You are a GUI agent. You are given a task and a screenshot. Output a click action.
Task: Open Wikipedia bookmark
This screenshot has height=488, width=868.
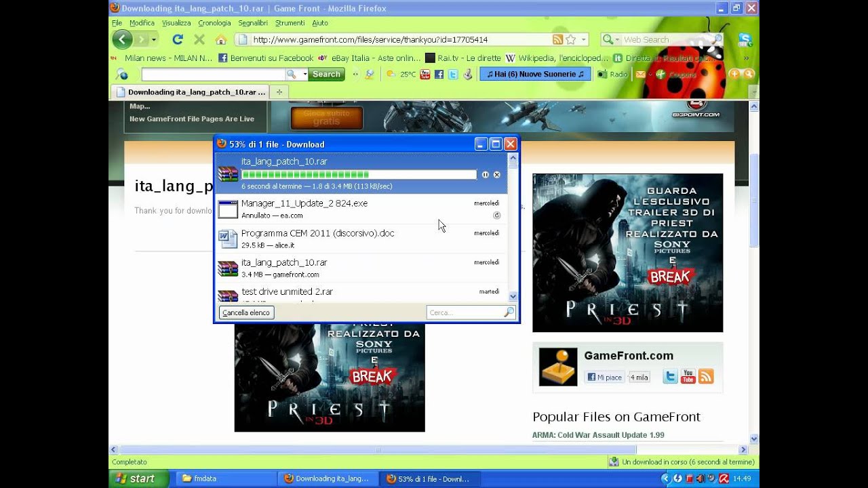pos(557,58)
